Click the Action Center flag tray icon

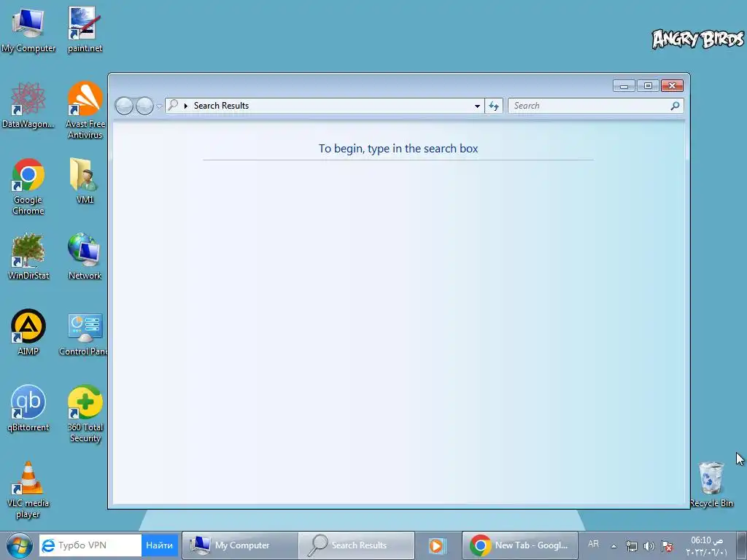click(667, 546)
